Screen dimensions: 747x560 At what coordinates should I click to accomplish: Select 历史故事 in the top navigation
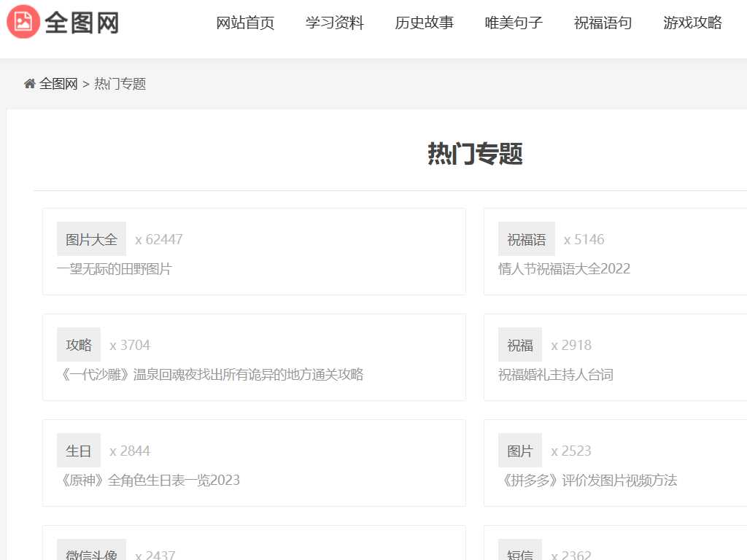(424, 23)
